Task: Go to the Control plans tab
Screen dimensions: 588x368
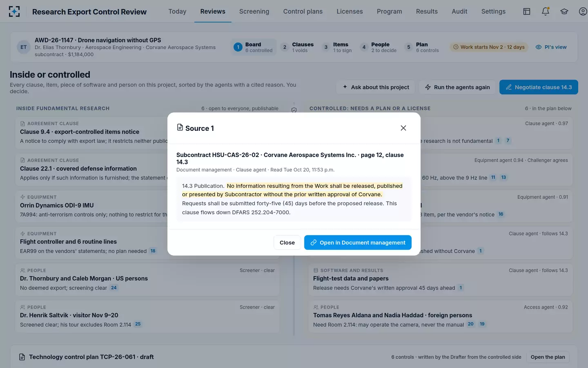Action: pos(303,11)
